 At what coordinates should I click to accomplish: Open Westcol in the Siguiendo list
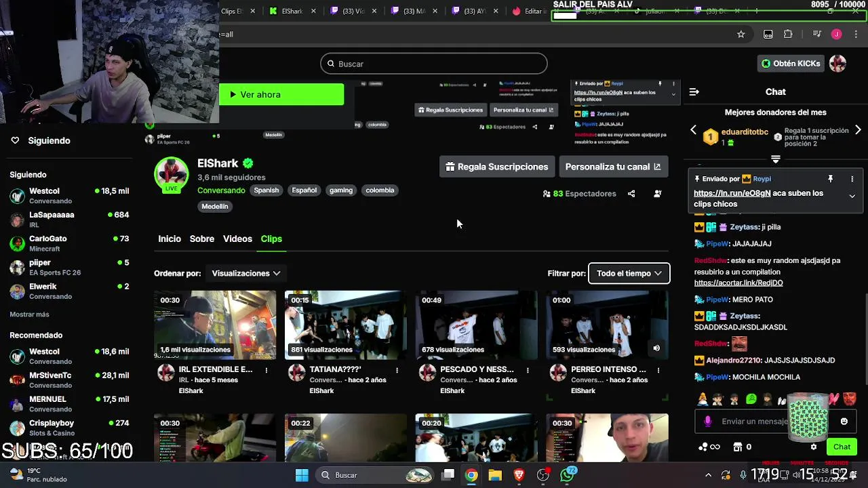point(69,196)
